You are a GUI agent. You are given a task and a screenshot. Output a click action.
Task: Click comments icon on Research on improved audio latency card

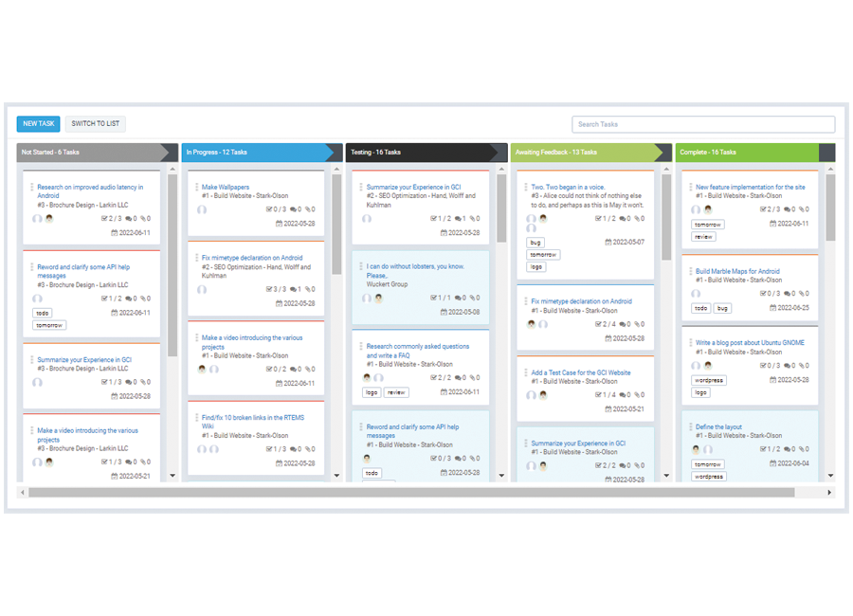pos(129,219)
